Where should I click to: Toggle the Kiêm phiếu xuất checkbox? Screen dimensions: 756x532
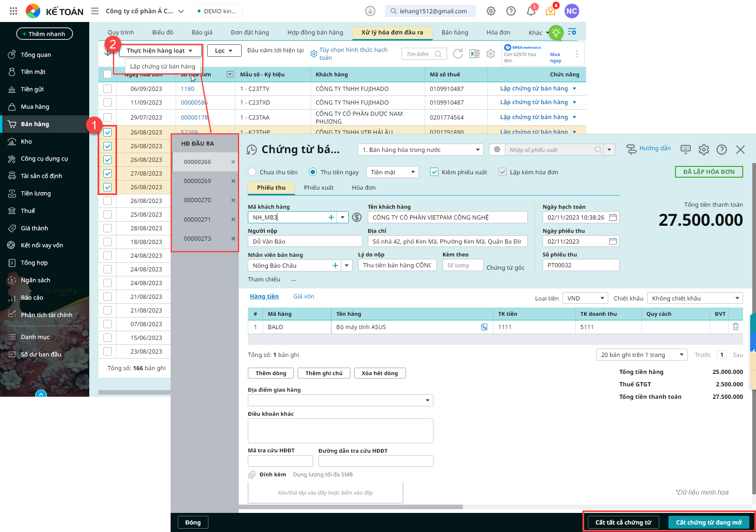434,172
